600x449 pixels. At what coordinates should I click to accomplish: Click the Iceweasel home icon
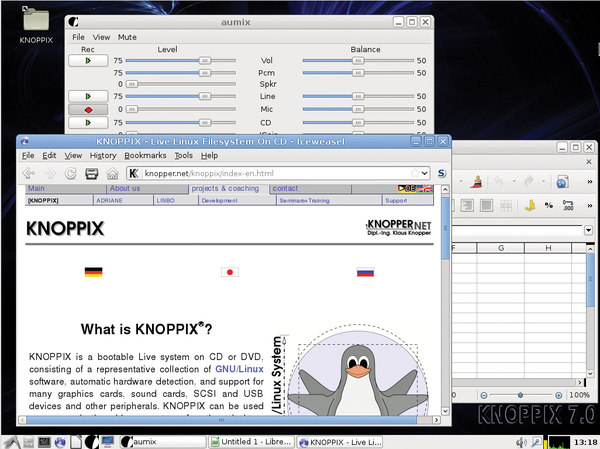pyautogui.click(x=112, y=173)
